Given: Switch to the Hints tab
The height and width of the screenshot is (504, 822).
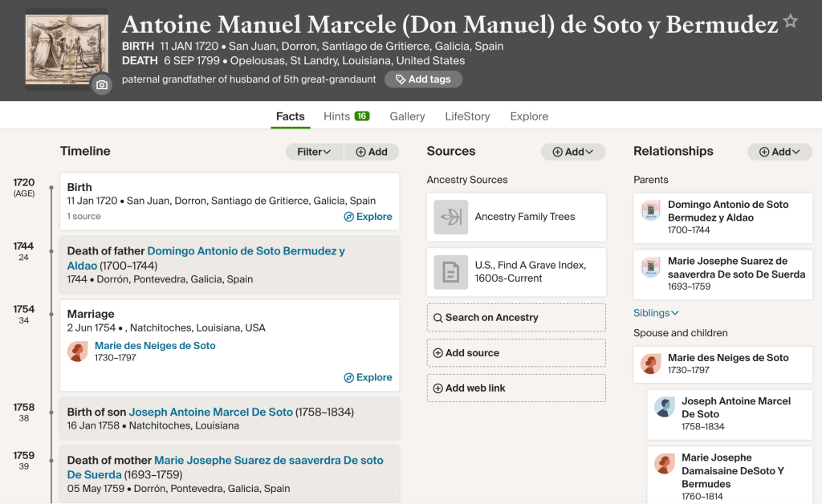Looking at the screenshot, I should click(346, 116).
